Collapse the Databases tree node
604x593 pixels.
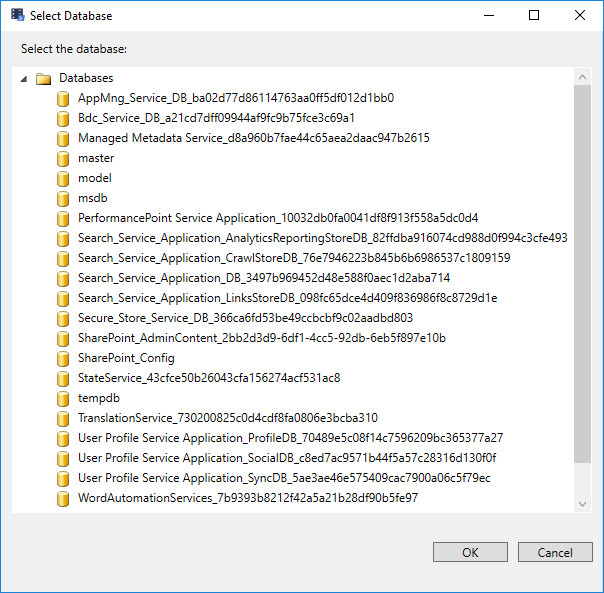tap(24, 78)
